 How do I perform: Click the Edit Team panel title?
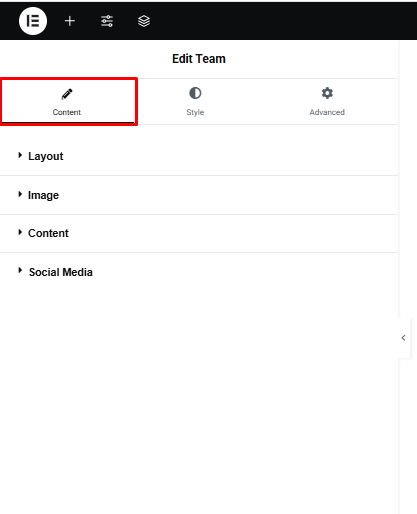[199, 59]
